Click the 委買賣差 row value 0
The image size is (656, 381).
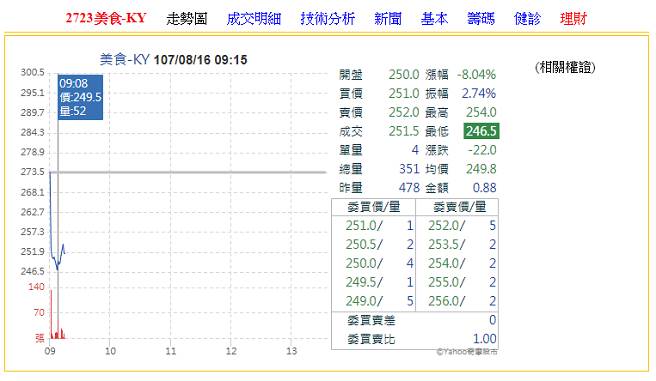coord(492,320)
